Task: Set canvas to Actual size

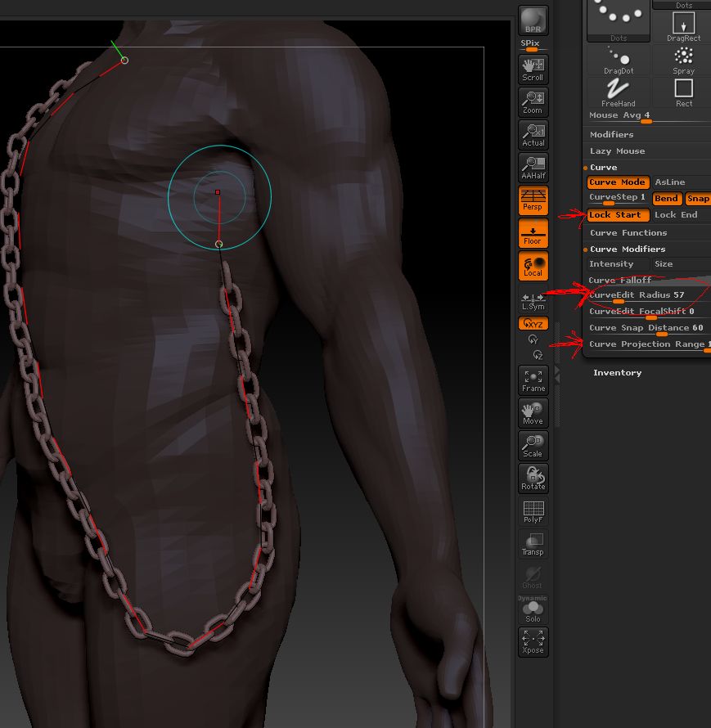Action: (x=533, y=135)
